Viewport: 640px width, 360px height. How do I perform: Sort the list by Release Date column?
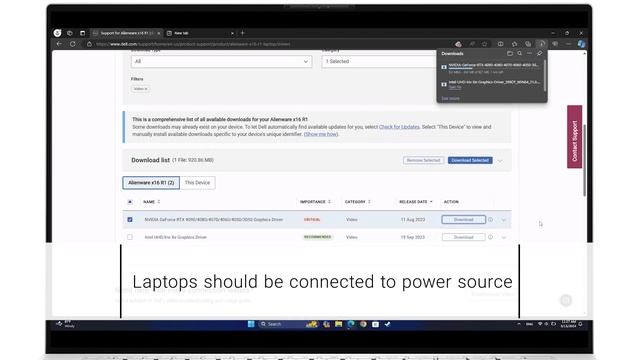click(x=416, y=202)
